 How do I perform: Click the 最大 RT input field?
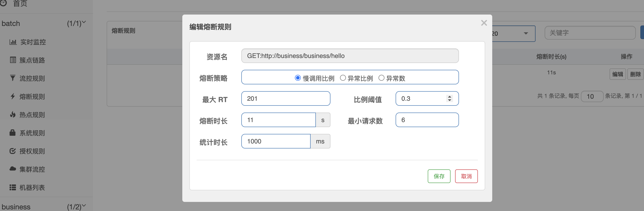tap(286, 98)
